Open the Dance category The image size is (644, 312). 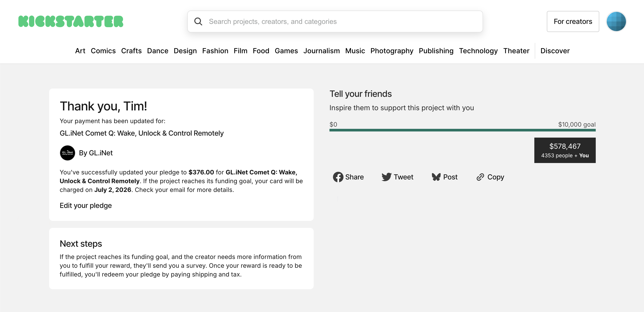[x=158, y=51]
